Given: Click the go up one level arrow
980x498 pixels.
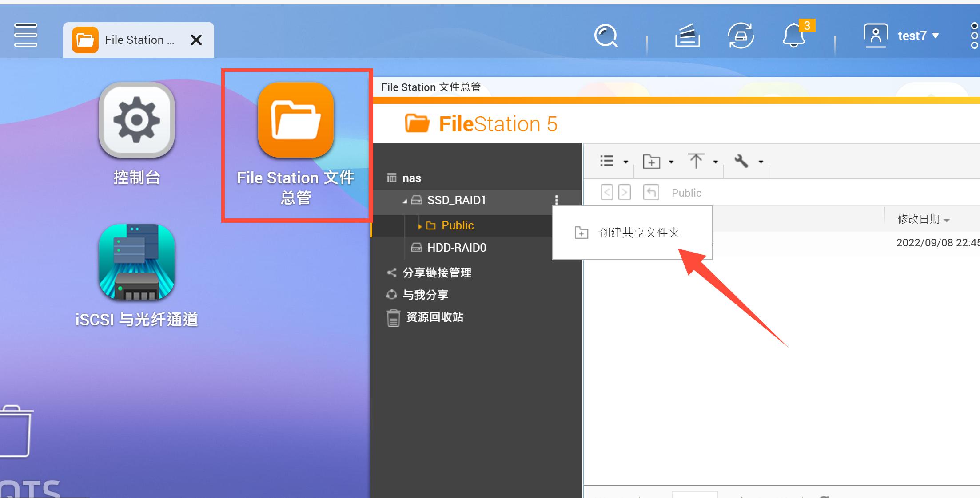Looking at the screenshot, I should (651, 192).
